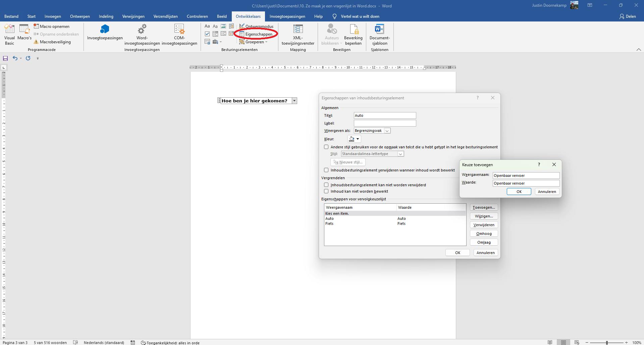The height and width of the screenshot is (345, 644).
Task: Click the save icon in quick access toolbar
Action: 5,58
